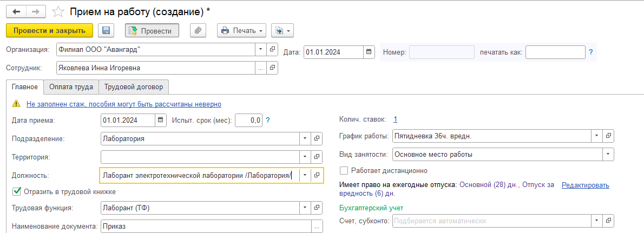Viewport: 644px width, 233px height.
Task: Uncheck Отразить в трудовой книжке
Action: pos(17,191)
